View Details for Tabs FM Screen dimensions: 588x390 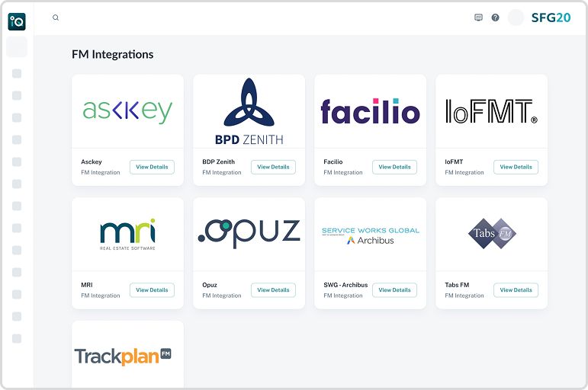tap(516, 290)
